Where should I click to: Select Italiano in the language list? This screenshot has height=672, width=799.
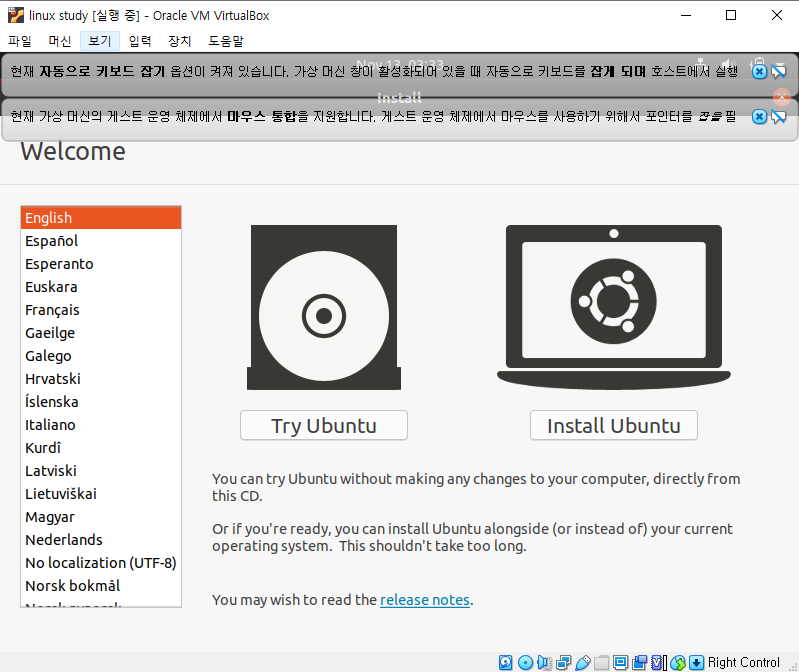[101, 424]
